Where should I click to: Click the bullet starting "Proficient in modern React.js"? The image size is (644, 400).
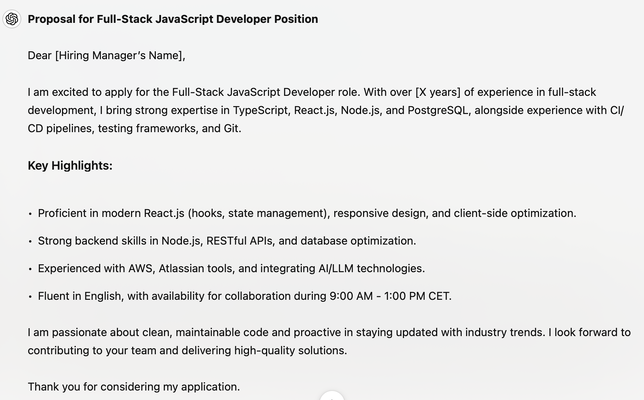point(307,213)
